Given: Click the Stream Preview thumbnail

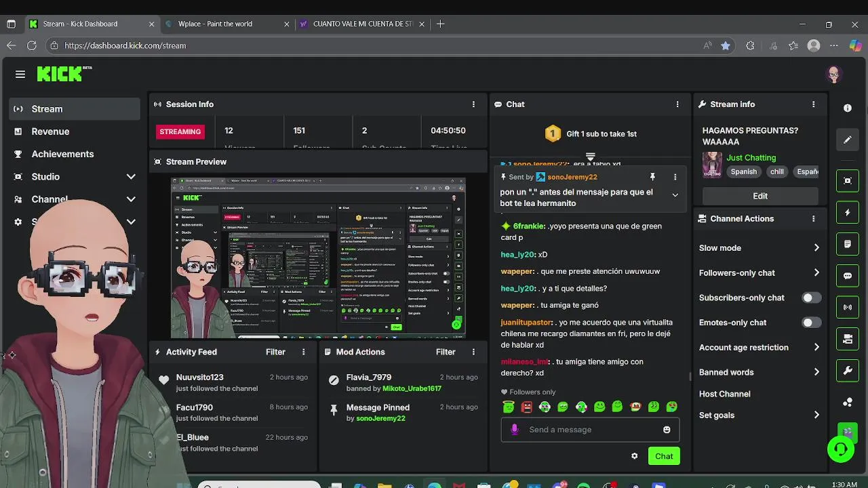Looking at the screenshot, I should coord(318,258).
